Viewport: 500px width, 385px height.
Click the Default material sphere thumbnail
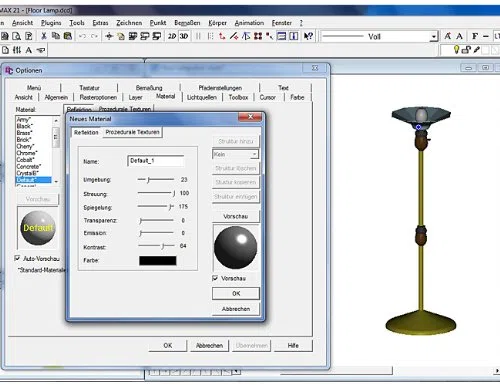click(38, 228)
